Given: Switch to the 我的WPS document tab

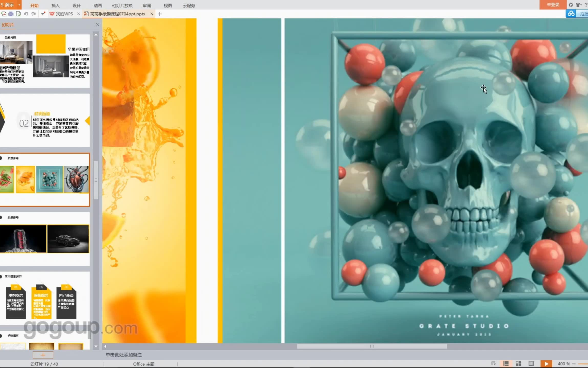Looking at the screenshot, I should coord(61,14).
